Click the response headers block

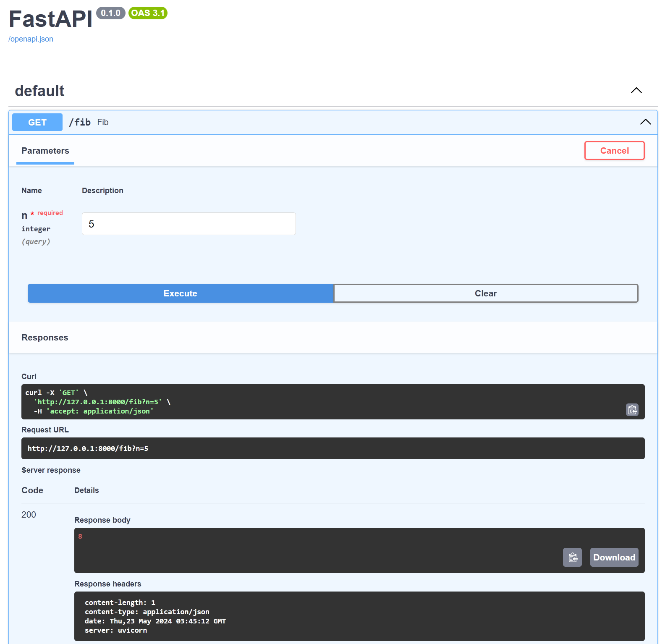pyautogui.click(x=359, y=616)
